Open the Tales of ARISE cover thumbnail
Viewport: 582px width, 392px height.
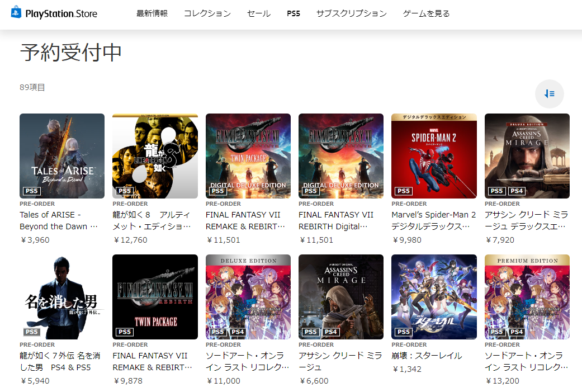tap(62, 156)
